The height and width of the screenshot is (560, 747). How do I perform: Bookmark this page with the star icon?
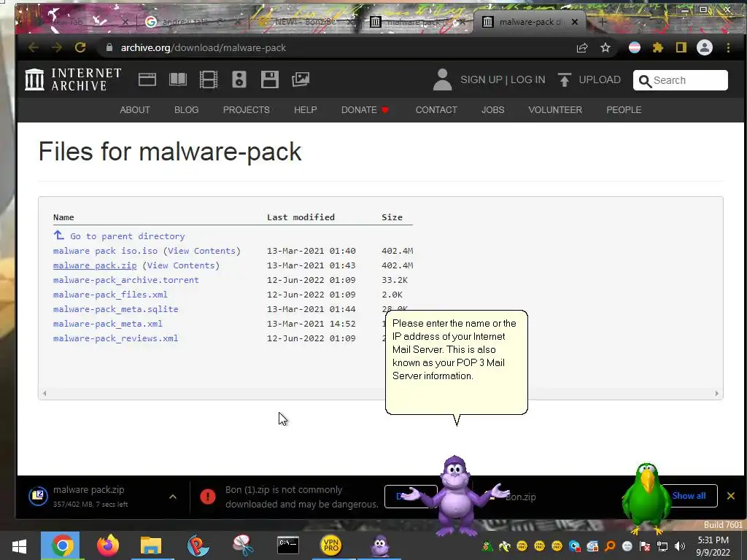605,47
